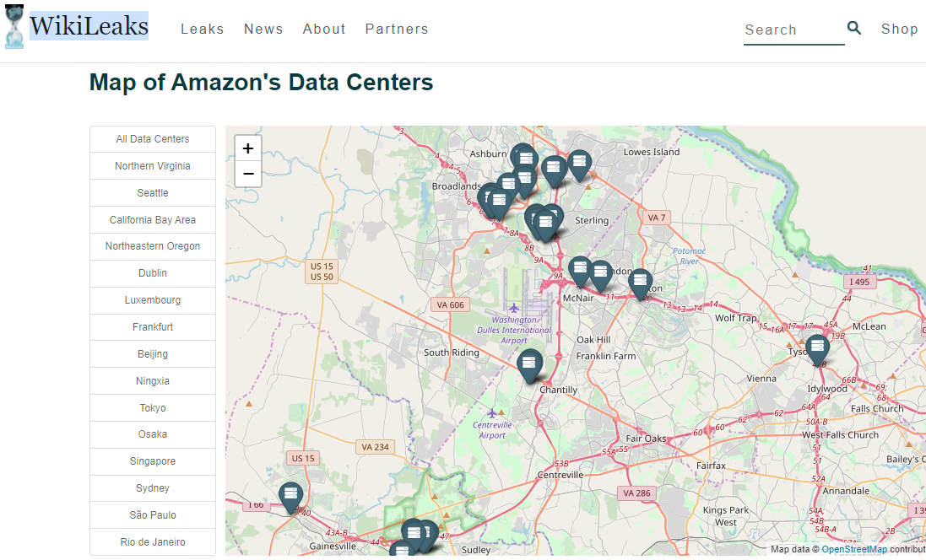Click the marker left of Sterling label
Image resolution: width=926 pixels, height=560 pixels.
pos(545,225)
